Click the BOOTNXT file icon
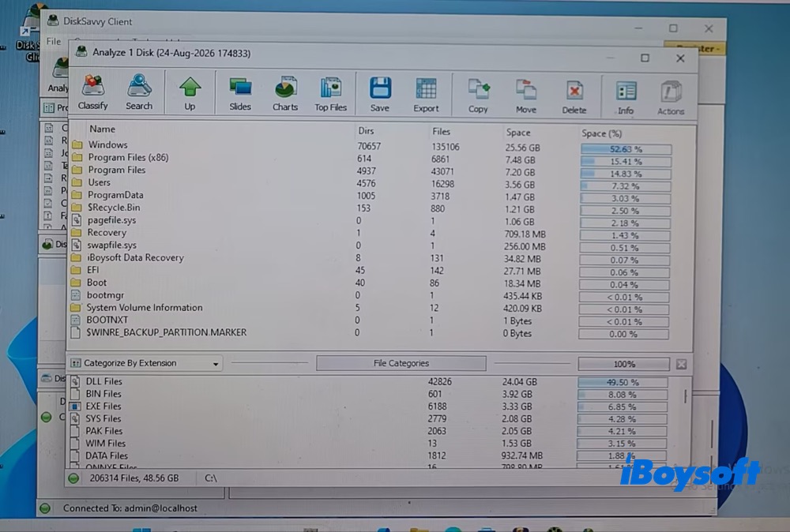The height and width of the screenshot is (532, 790). [x=76, y=320]
